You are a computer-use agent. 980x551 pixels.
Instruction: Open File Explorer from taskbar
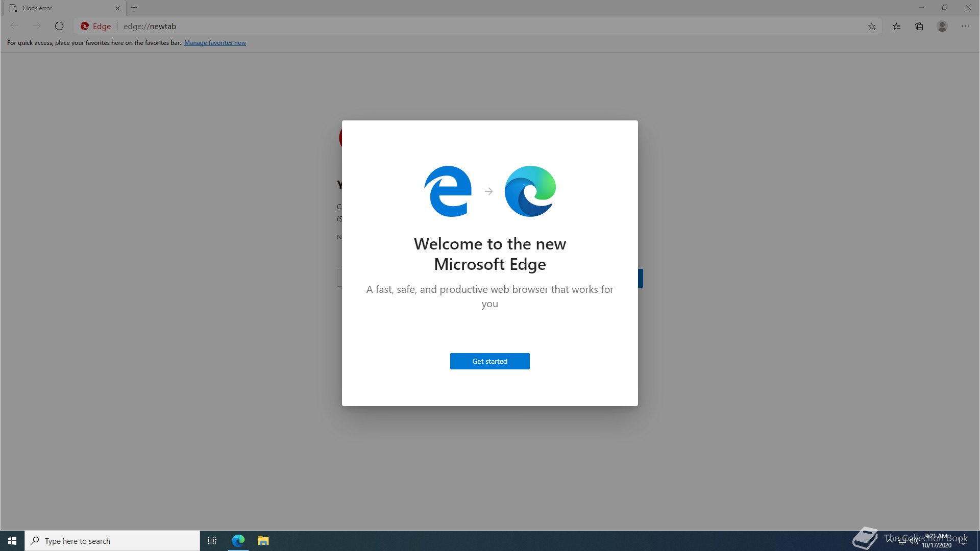point(263,541)
